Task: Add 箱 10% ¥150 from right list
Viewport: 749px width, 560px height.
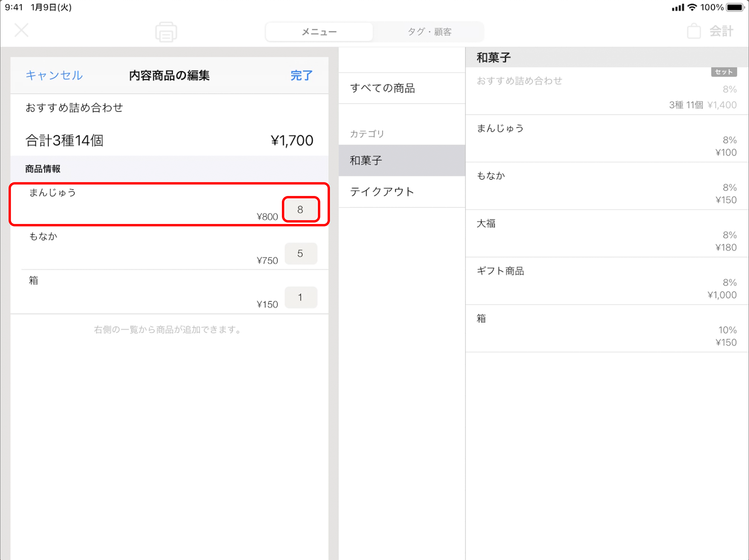Action: (x=606, y=329)
